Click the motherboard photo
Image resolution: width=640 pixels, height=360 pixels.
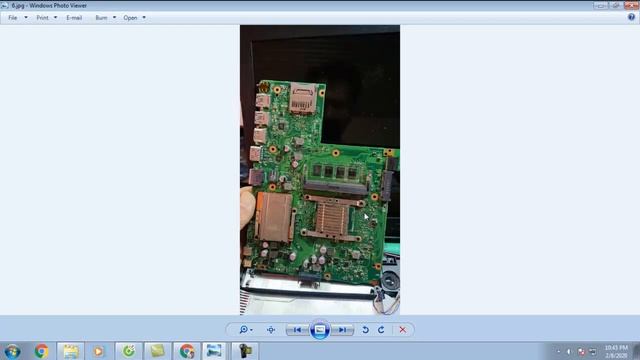pyautogui.click(x=320, y=170)
